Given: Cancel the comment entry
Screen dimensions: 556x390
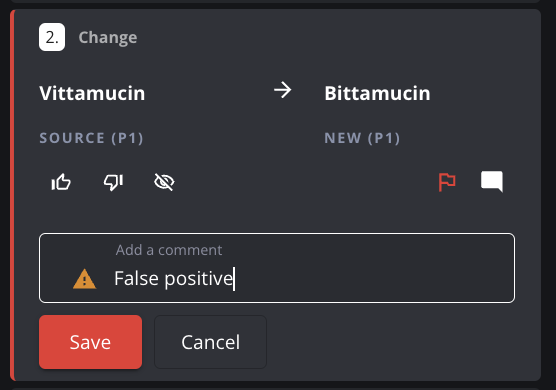Looking at the screenshot, I should click(x=210, y=342).
